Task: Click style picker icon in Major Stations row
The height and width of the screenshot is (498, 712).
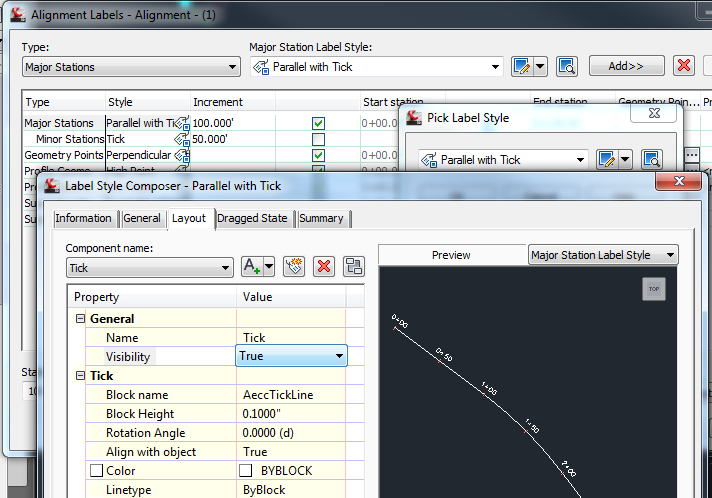Action: point(183,123)
